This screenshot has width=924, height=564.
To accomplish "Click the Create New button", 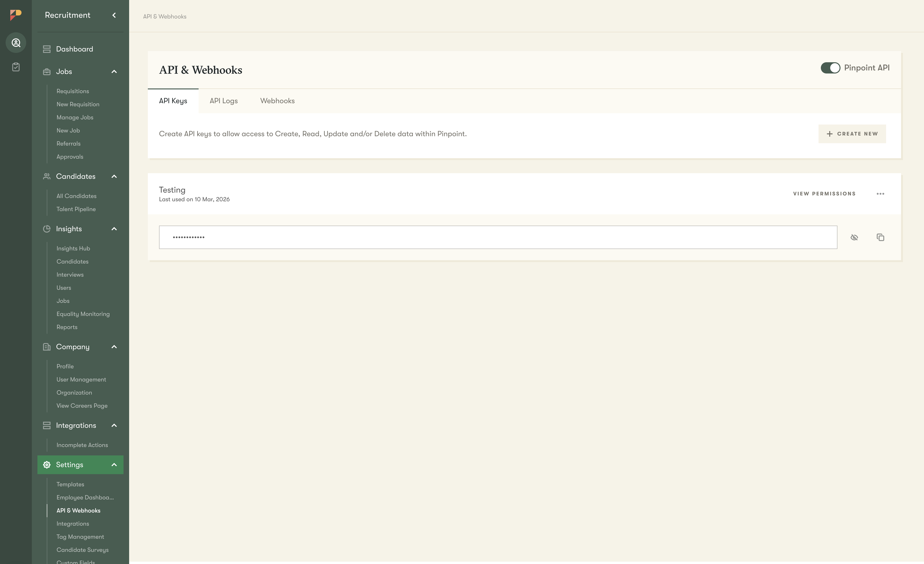I will point(852,134).
